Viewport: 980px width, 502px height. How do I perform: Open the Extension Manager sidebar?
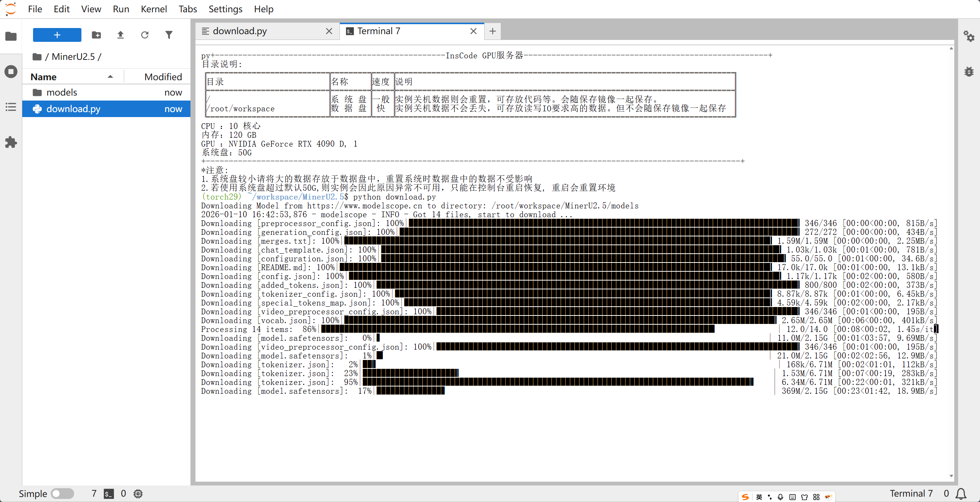[x=11, y=142]
